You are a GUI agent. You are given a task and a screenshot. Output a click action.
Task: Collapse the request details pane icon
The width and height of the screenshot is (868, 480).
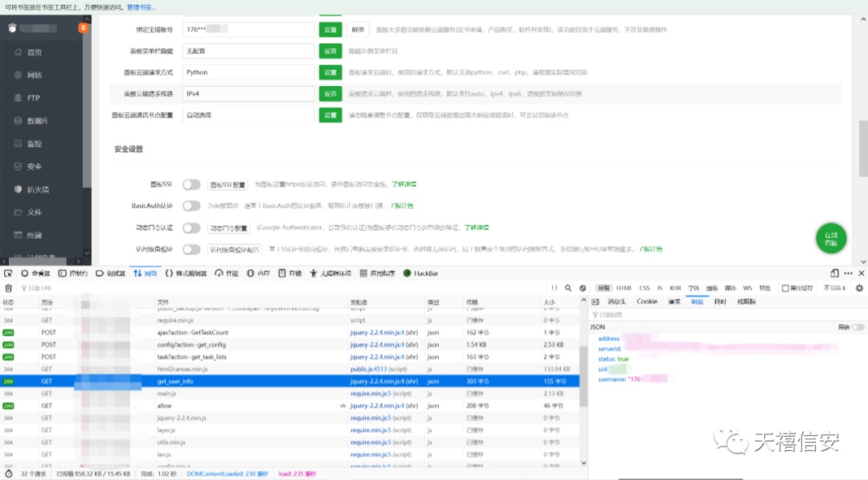click(595, 302)
